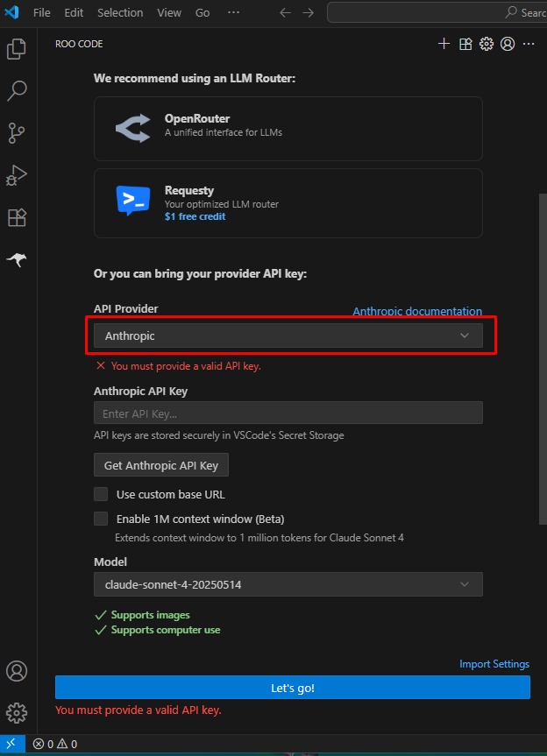Open the Anthropic documentation link

[x=416, y=311]
